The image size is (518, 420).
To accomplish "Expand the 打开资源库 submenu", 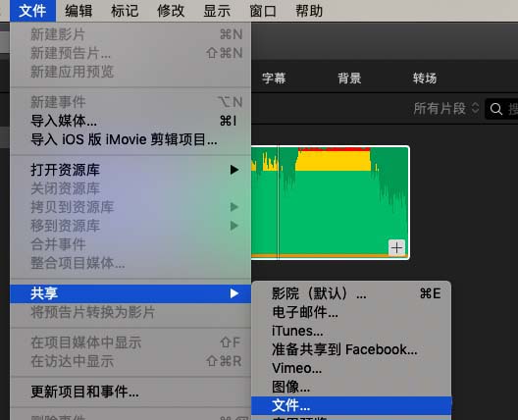I will (x=130, y=170).
